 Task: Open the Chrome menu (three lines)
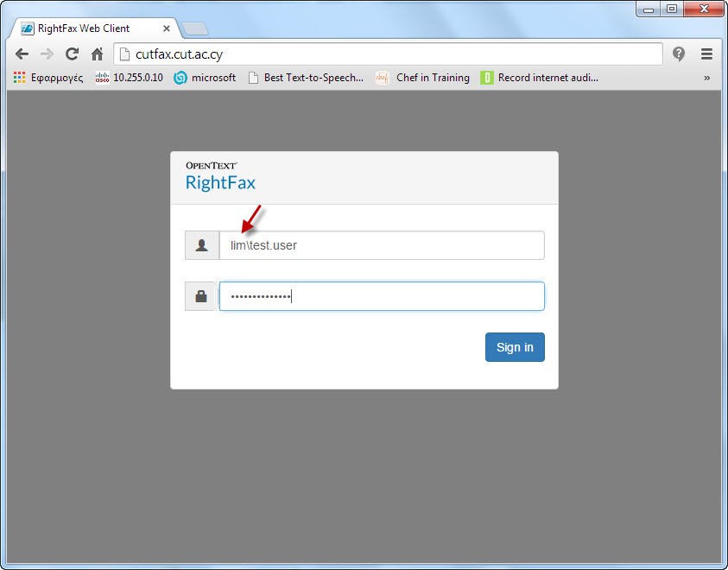(706, 54)
